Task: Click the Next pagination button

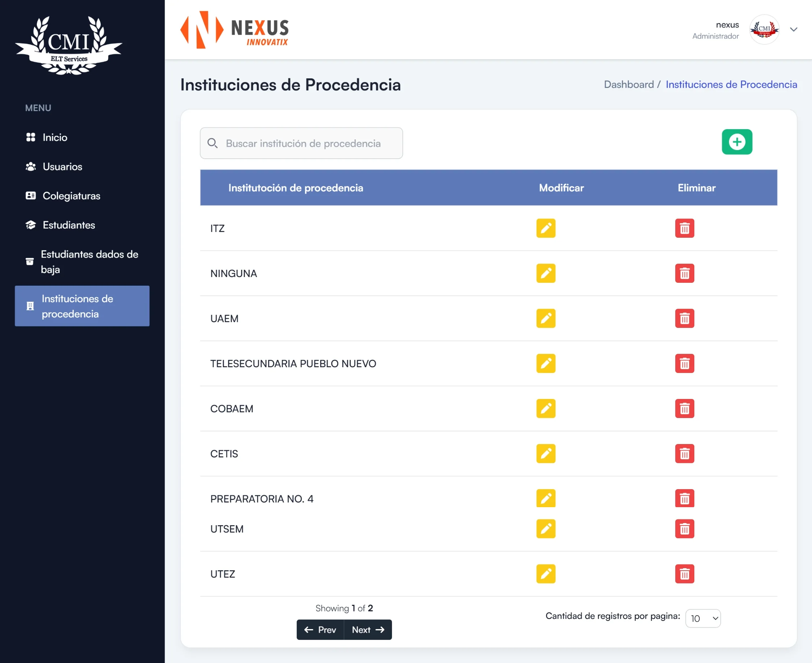Action: [x=368, y=630]
